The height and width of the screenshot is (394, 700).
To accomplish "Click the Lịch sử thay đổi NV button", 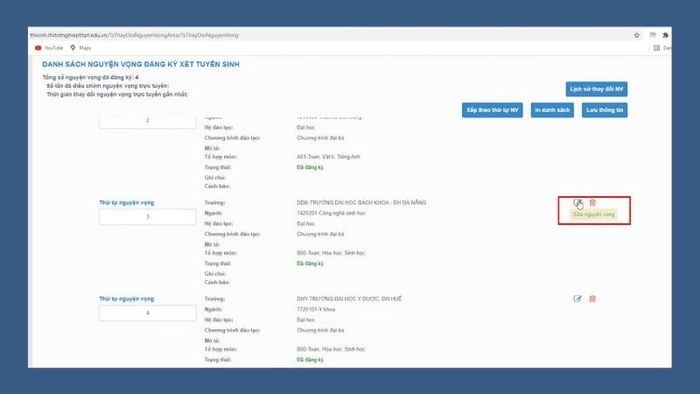I will point(596,89).
